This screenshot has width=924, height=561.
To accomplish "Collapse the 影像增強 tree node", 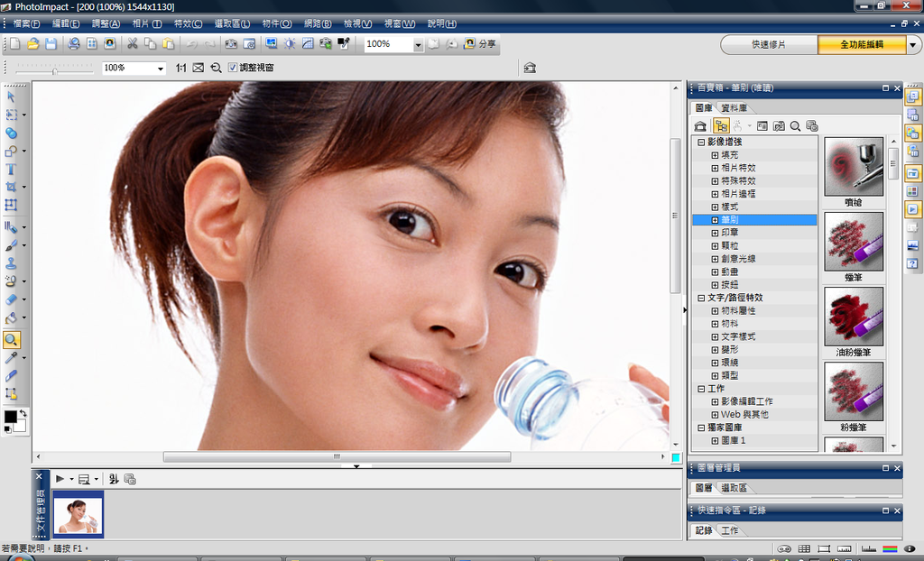I will pos(701,142).
